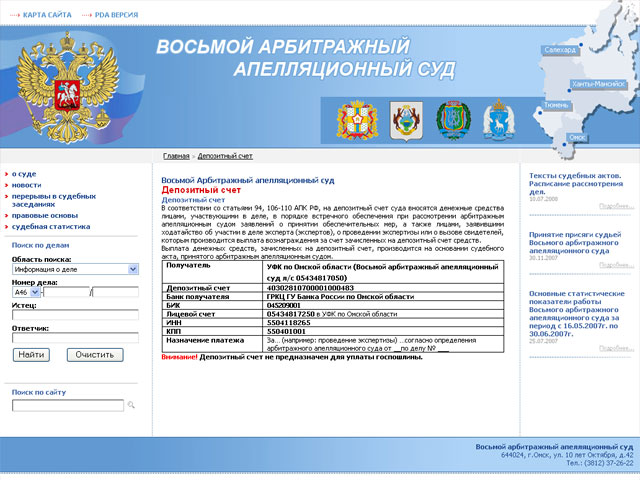Click the Лицевой счет value 05434817250

tap(291, 314)
